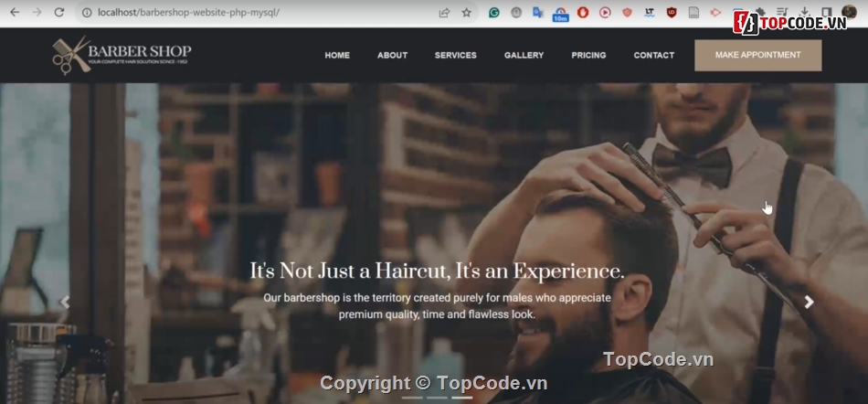The height and width of the screenshot is (404, 868).
Task: Open the media controls music-note icon
Action: 782,12
